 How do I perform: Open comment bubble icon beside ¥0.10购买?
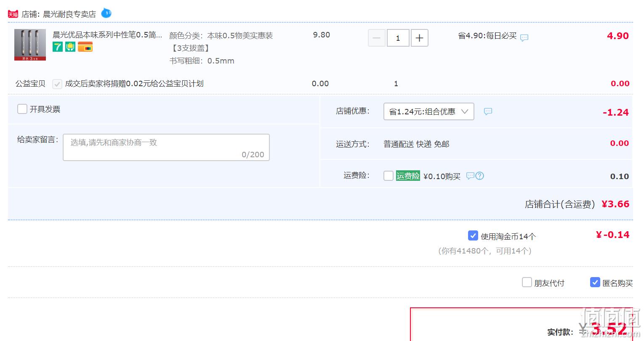click(470, 176)
